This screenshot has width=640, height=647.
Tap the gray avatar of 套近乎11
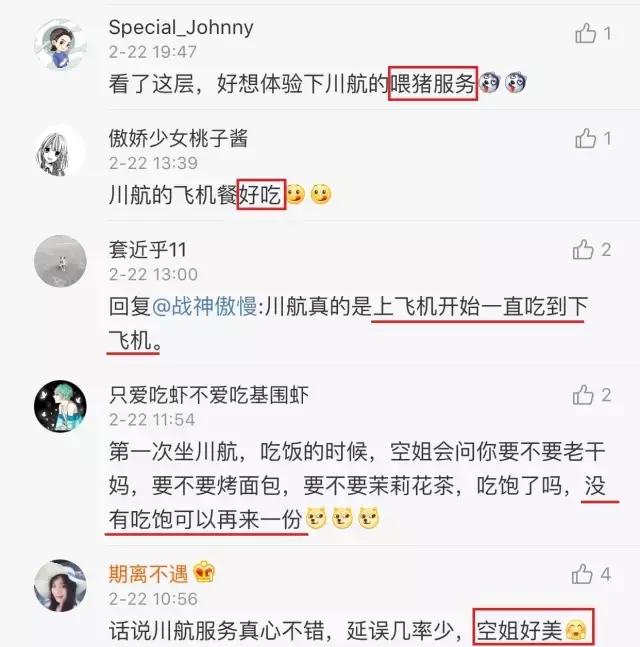(x=60, y=261)
